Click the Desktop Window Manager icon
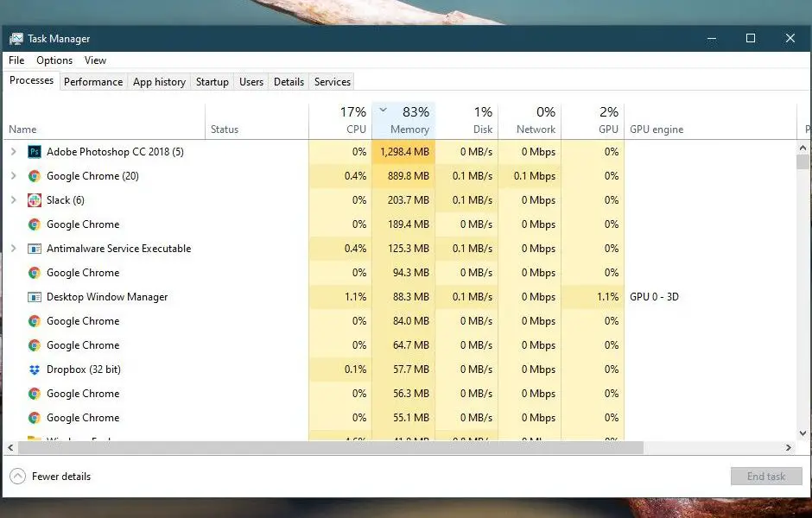 click(35, 297)
